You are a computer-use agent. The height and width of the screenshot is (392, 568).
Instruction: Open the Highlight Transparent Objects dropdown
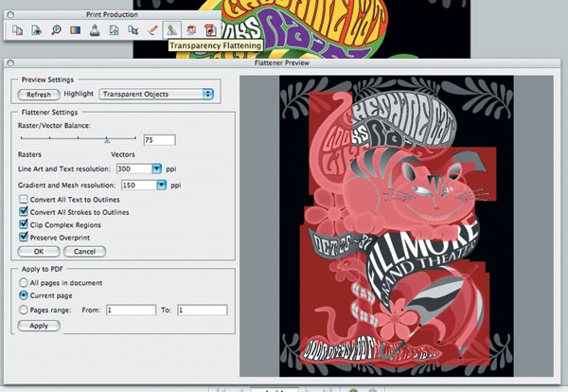156,94
